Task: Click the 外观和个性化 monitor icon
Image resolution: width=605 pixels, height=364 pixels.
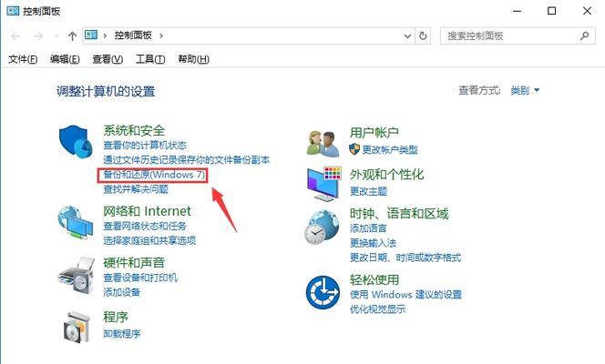Action: coord(324,184)
